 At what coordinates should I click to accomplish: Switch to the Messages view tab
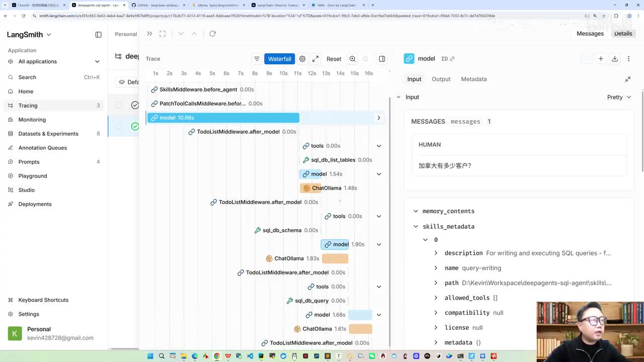point(590,34)
